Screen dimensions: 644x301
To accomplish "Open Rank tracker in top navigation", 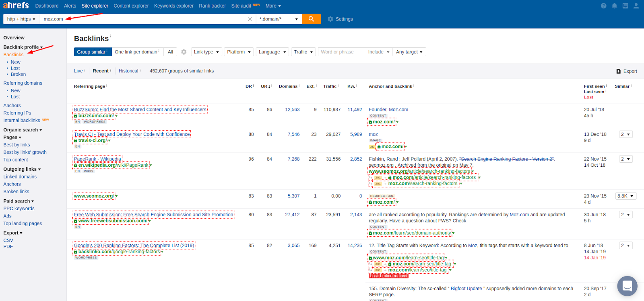I will click(213, 6).
